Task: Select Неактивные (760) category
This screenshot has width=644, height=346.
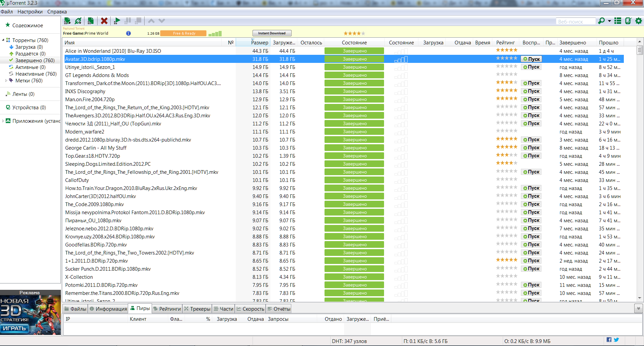Action: click(x=36, y=74)
